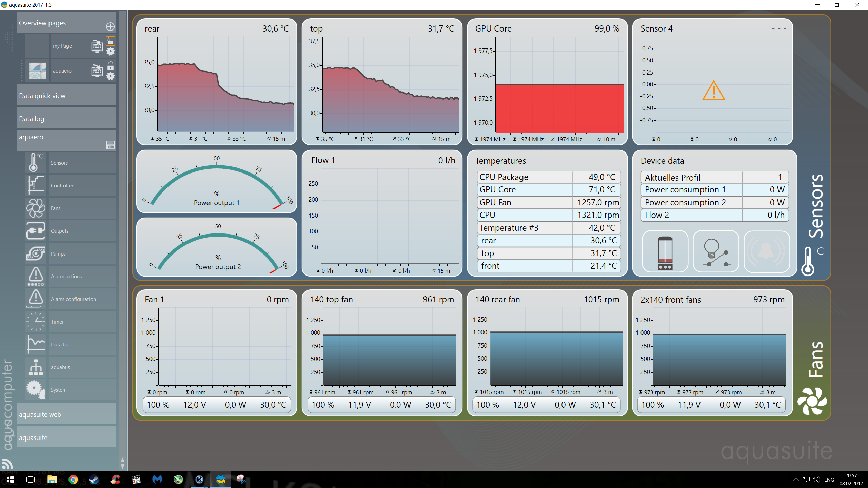868x488 pixels.
Task: Click the 140 top fan chart
Action: coord(382,353)
